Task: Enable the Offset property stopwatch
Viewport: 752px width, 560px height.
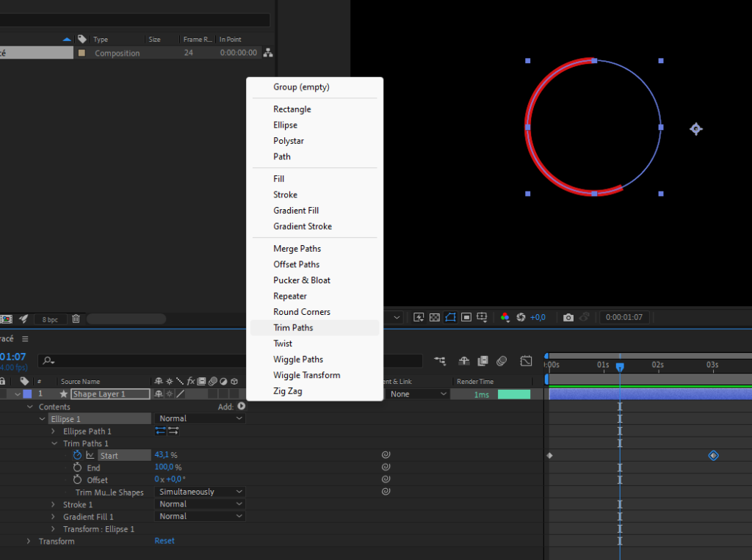Action: click(77, 480)
